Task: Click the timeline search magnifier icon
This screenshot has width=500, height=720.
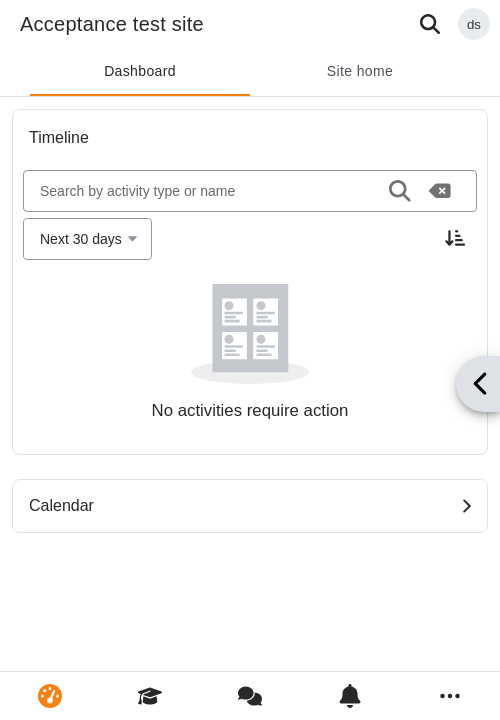Action: coord(399,191)
